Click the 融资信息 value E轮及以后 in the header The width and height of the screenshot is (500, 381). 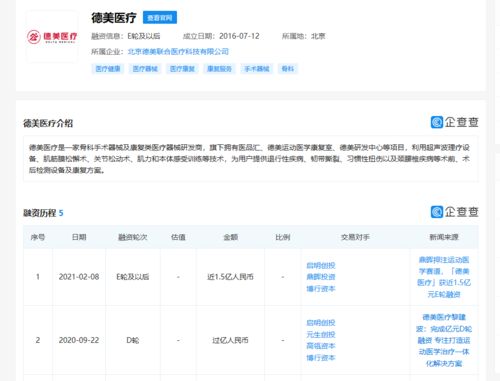click(144, 36)
